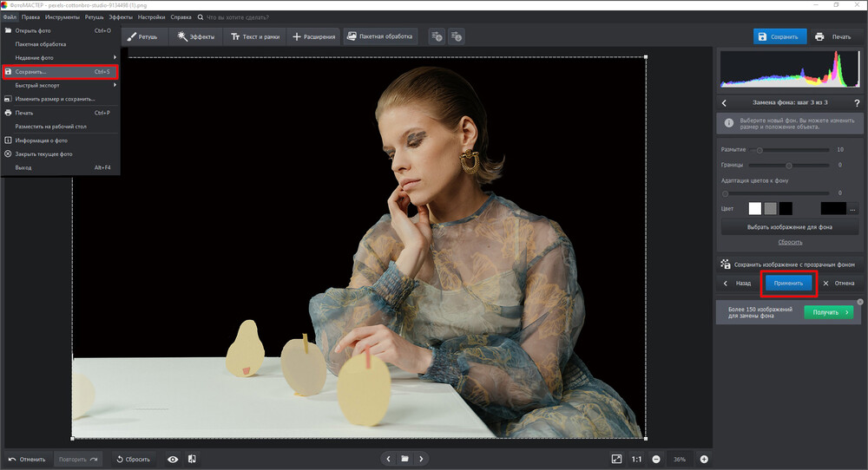Pick the white background color swatch
The height and width of the screenshot is (470, 868).
(x=755, y=209)
